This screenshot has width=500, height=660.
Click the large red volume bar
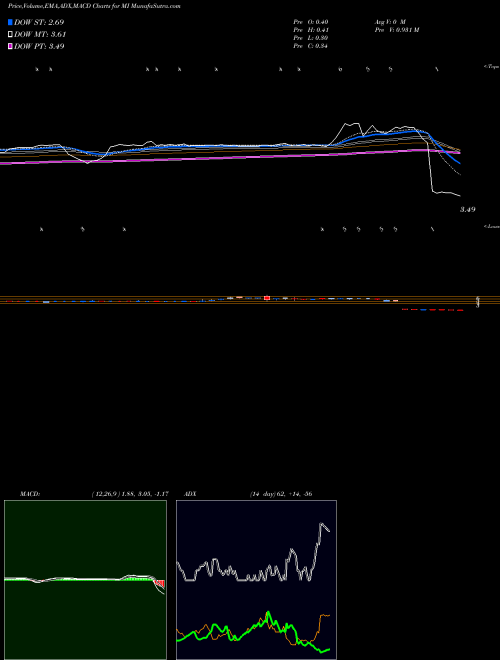(x=267, y=298)
